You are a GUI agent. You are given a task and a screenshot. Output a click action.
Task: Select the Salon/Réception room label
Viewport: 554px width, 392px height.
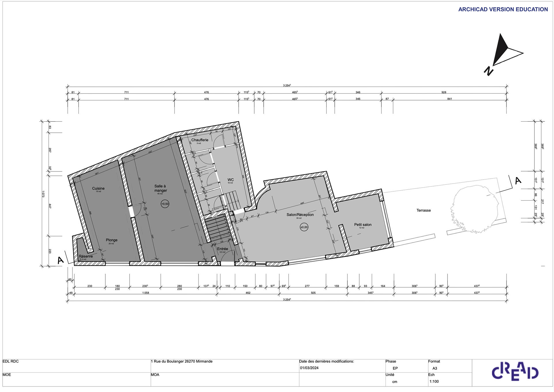(x=300, y=215)
